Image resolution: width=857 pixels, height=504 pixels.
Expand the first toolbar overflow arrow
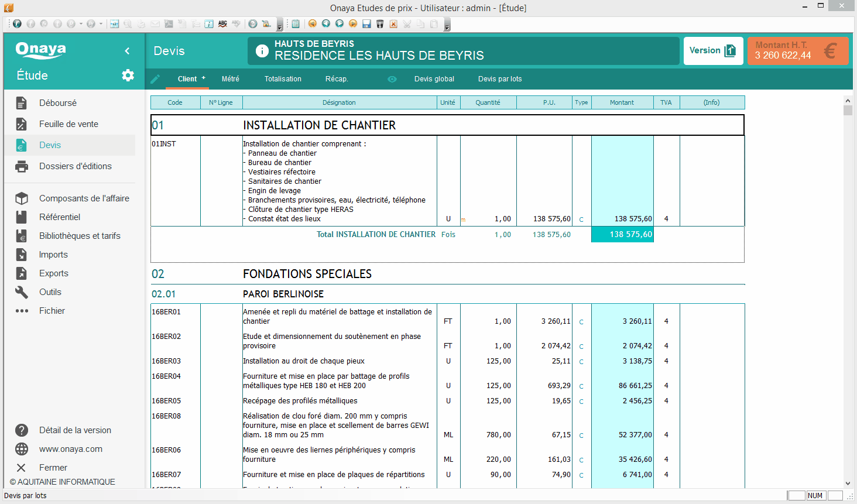(x=279, y=27)
